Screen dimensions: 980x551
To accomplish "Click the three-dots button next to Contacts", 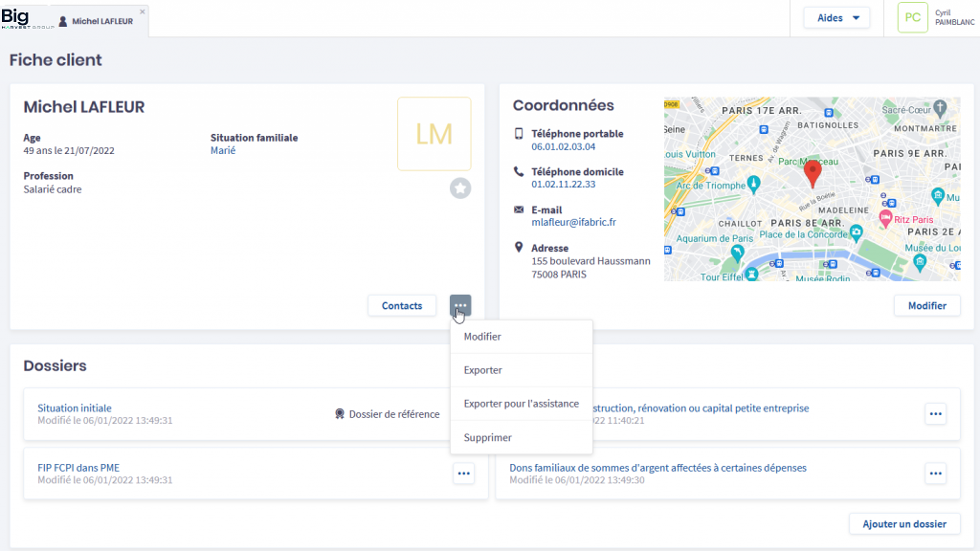I will click(460, 305).
